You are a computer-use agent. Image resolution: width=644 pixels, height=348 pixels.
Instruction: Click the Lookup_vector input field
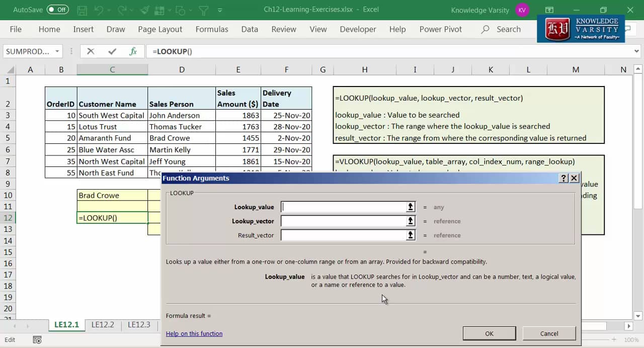click(x=344, y=221)
